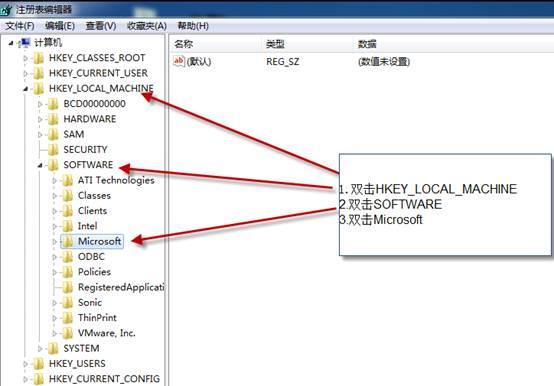
Task: Click the ODBC folder icon
Action: point(67,257)
